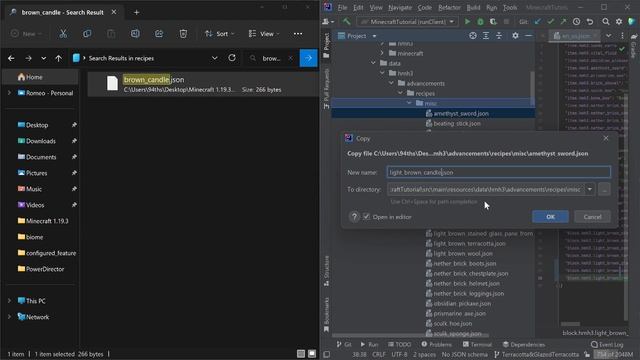Click the Copy icon in File Explorer toolbar
Image resolution: width=640 pixels, height=360 pixels.
coord(87,33)
